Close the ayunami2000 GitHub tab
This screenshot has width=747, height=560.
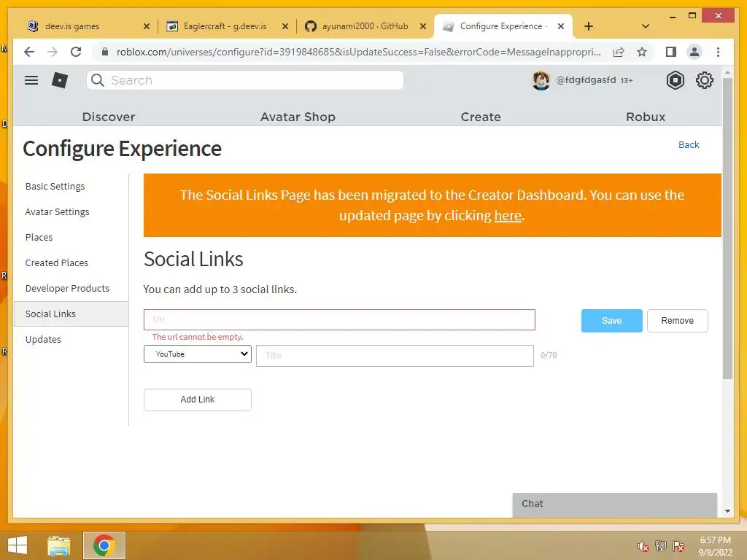click(x=423, y=26)
